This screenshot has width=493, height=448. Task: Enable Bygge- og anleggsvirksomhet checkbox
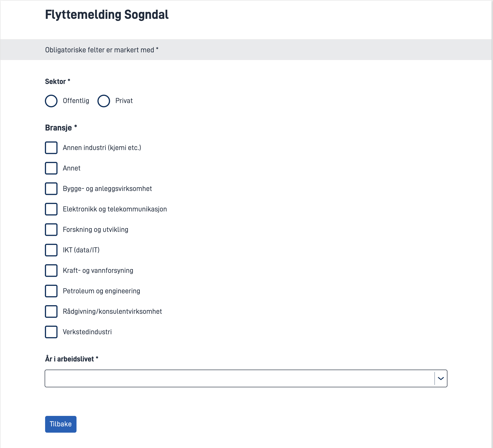click(x=51, y=189)
